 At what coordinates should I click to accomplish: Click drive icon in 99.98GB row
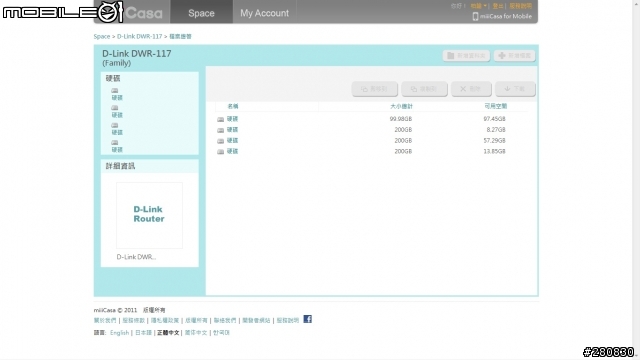(220, 119)
